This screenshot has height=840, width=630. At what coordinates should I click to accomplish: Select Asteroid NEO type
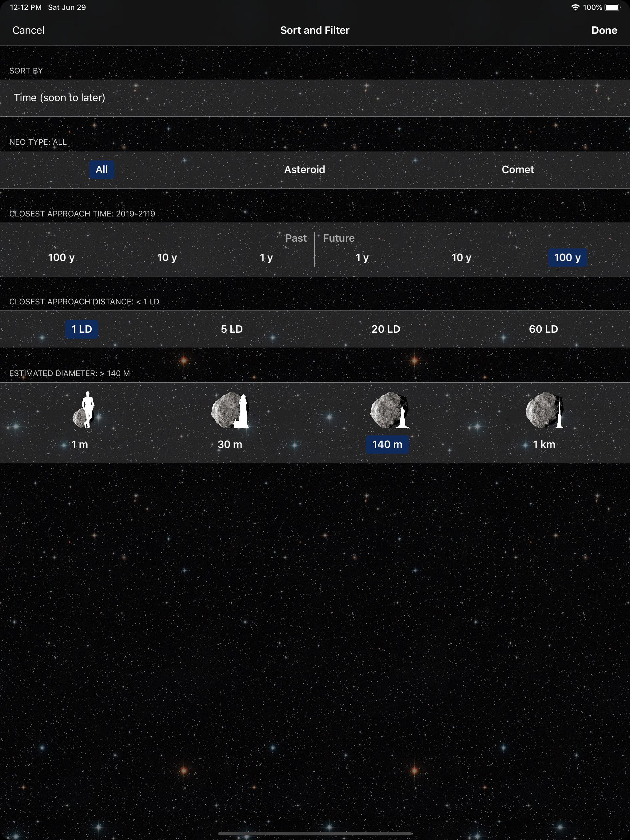pos(304,169)
